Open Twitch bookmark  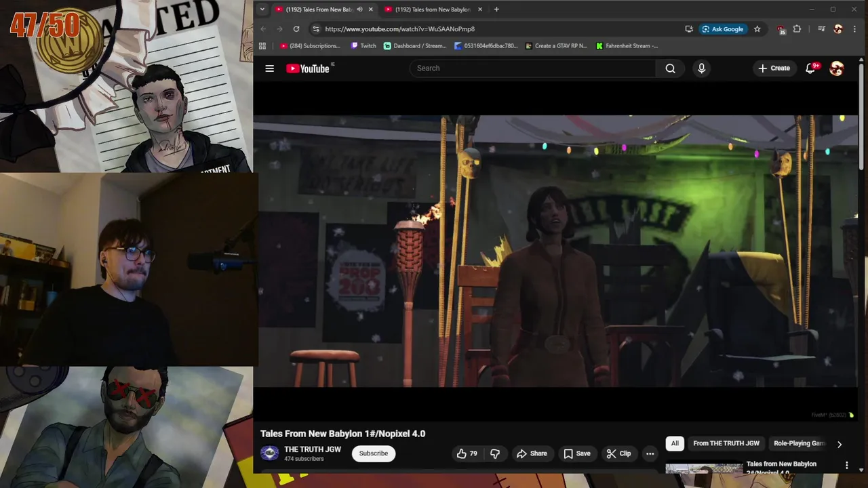tap(363, 46)
